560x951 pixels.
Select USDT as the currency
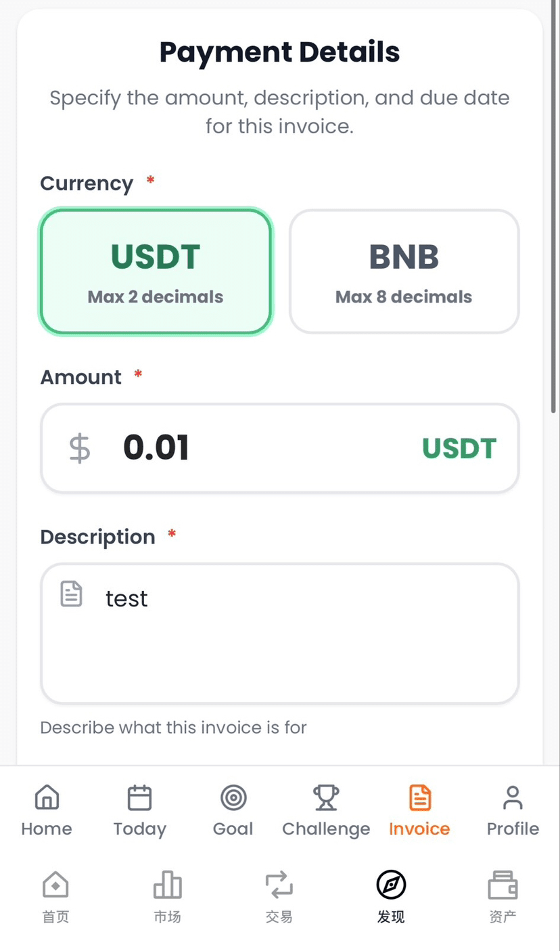[156, 271]
